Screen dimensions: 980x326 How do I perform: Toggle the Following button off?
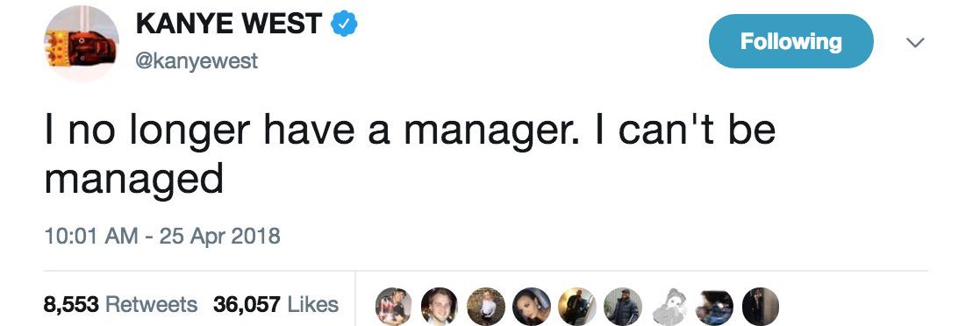[790, 41]
